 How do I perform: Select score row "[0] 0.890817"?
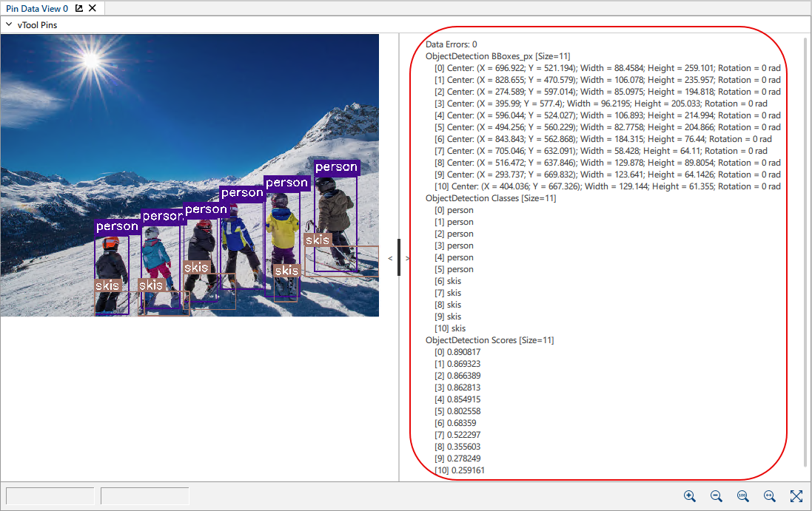pyautogui.click(x=457, y=352)
